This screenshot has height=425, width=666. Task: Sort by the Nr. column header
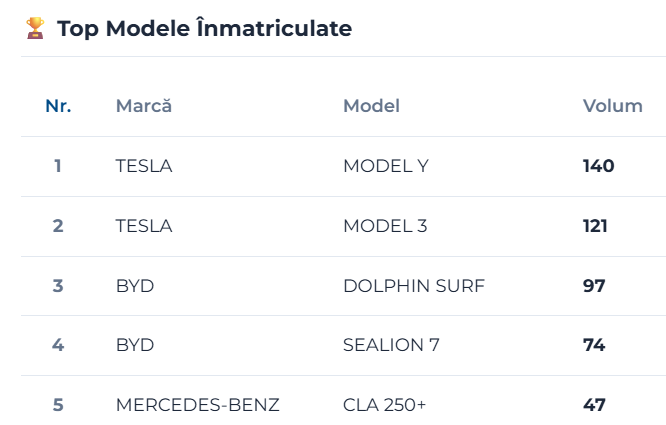pyautogui.click(x=58, y=106)
